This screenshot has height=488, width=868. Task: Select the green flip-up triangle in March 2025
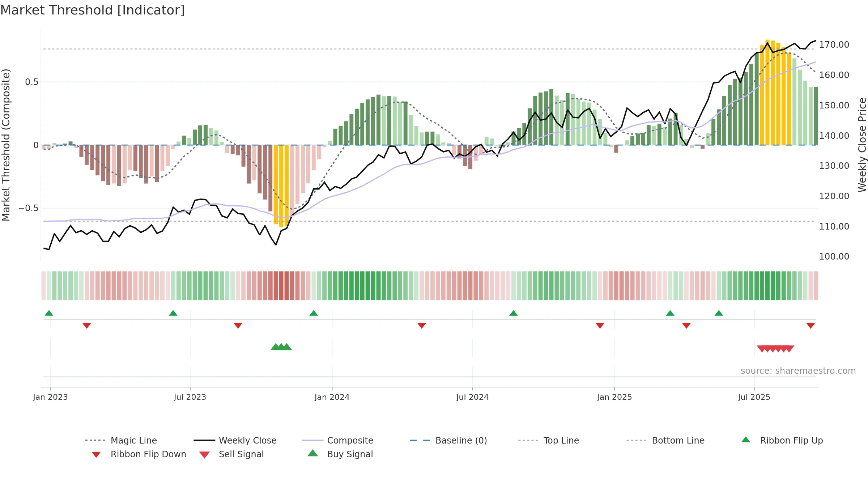coord(670,313)
